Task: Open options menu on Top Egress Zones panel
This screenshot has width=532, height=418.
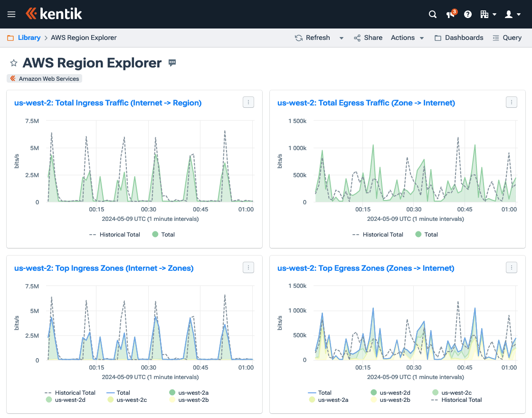Action: (511, 267)
